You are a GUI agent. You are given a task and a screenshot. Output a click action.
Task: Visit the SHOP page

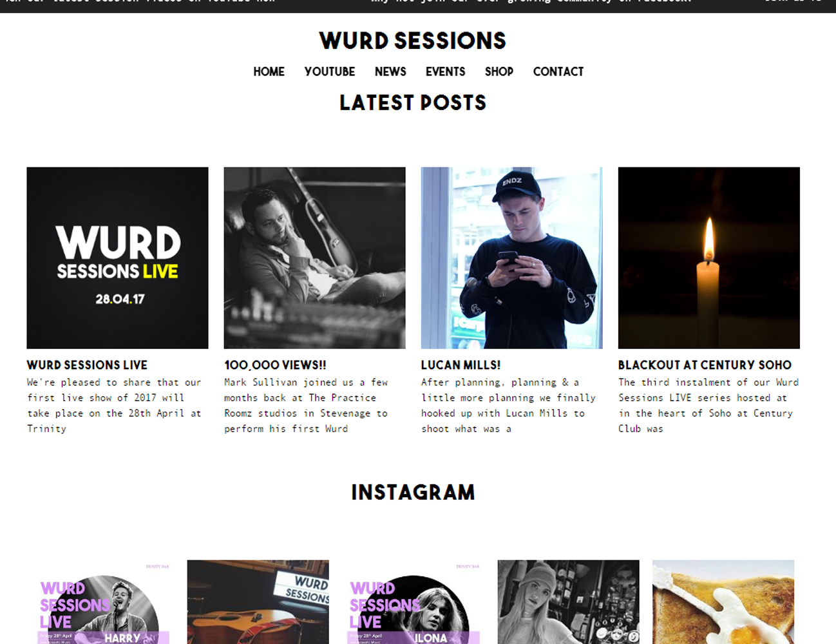point(499,71)
